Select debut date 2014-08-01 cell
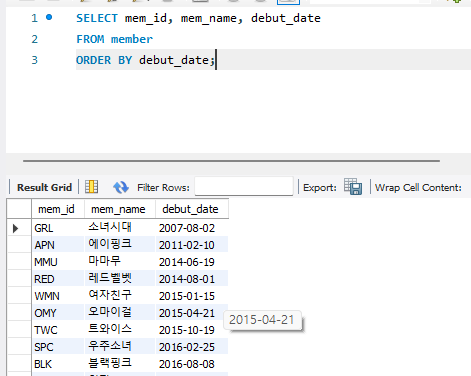The image size is (471, 376). 192,279
